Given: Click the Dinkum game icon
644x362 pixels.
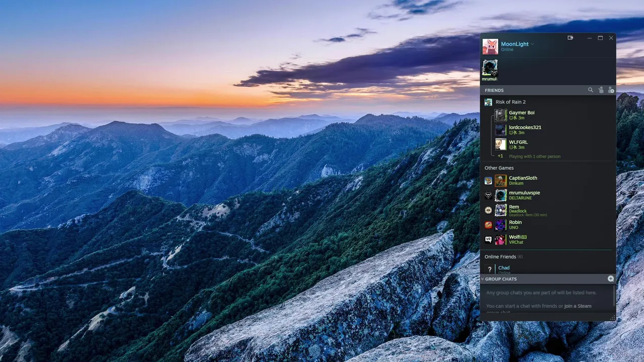Looking at the screenshot, I should click(488, 180).
